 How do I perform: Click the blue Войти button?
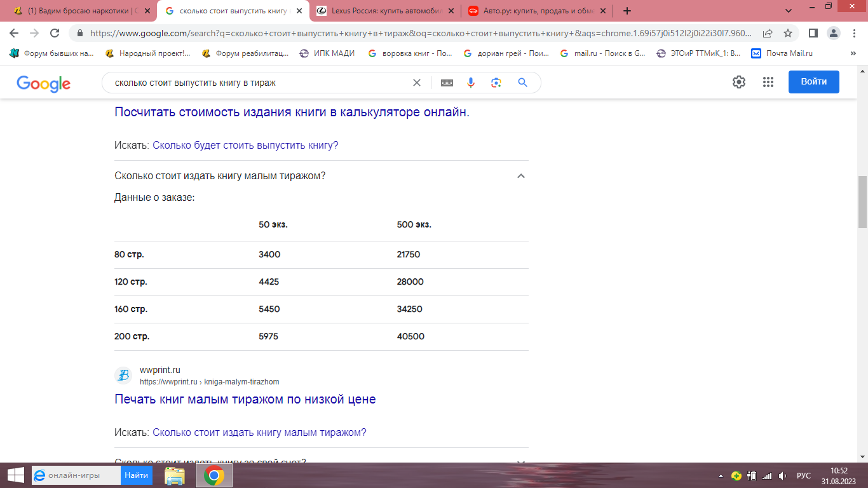(813, 82)
